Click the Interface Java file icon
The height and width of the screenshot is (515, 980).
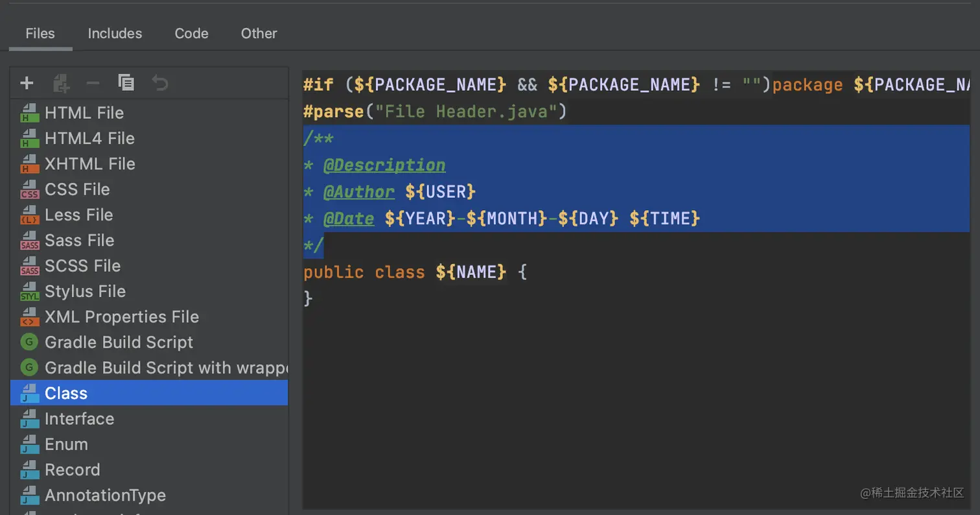[29, 419]
